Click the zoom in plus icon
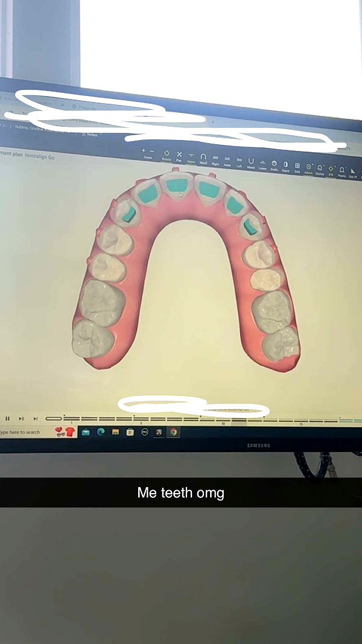The height and width of the screenshot is (644, 362). pyautogui.click(x=144, y=151)
